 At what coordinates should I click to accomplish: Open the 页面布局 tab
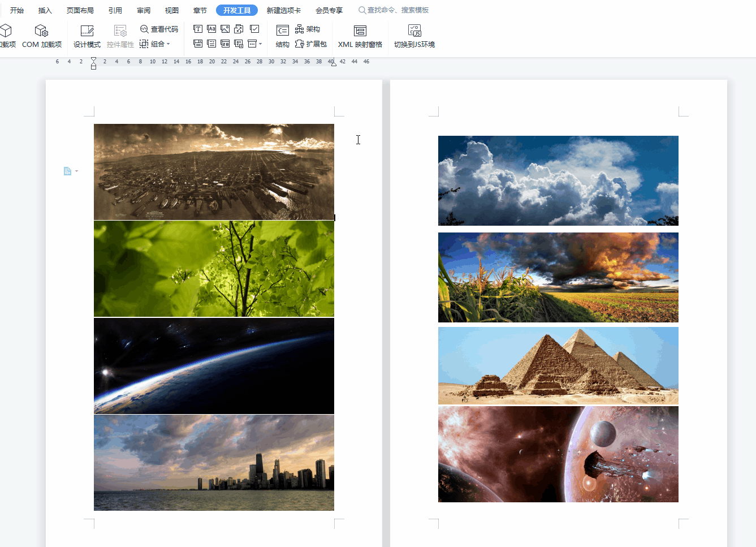[80, 10]
